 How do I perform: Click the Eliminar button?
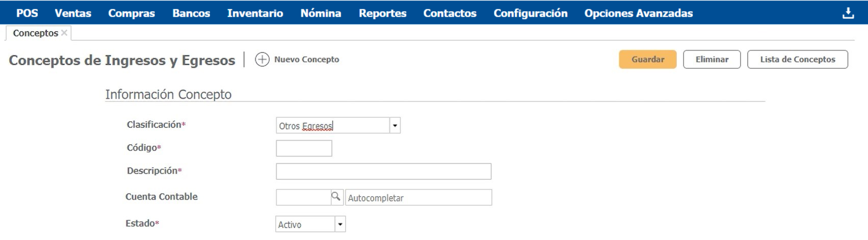click(x=712, y=60)
